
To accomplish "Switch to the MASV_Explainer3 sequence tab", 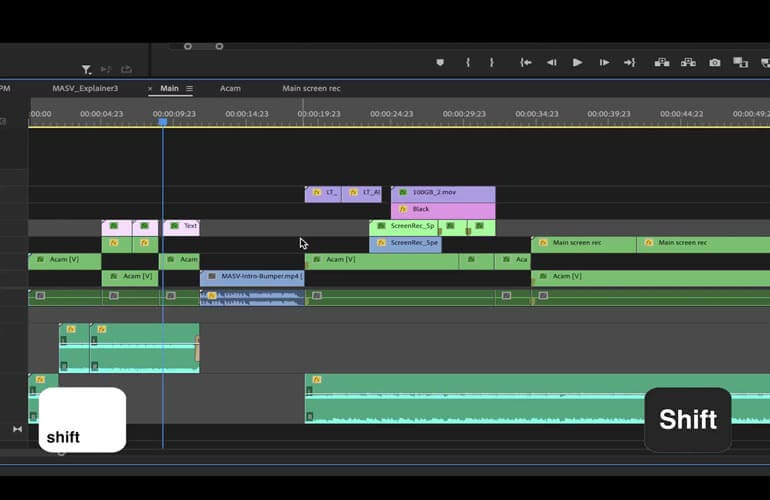I will pyautogui.click(x=85, y=88).
